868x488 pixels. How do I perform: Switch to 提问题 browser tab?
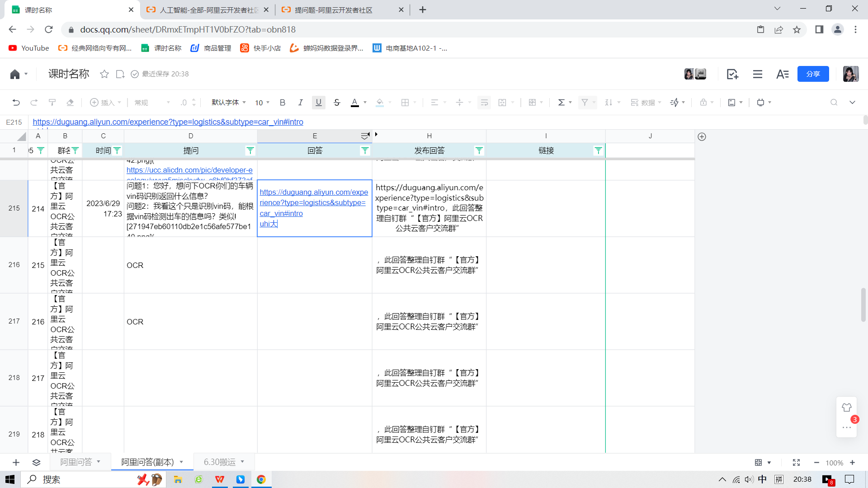(x=342, y=10)
